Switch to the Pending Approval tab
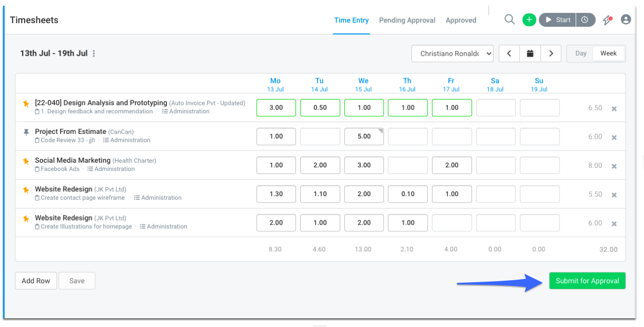 407,20
